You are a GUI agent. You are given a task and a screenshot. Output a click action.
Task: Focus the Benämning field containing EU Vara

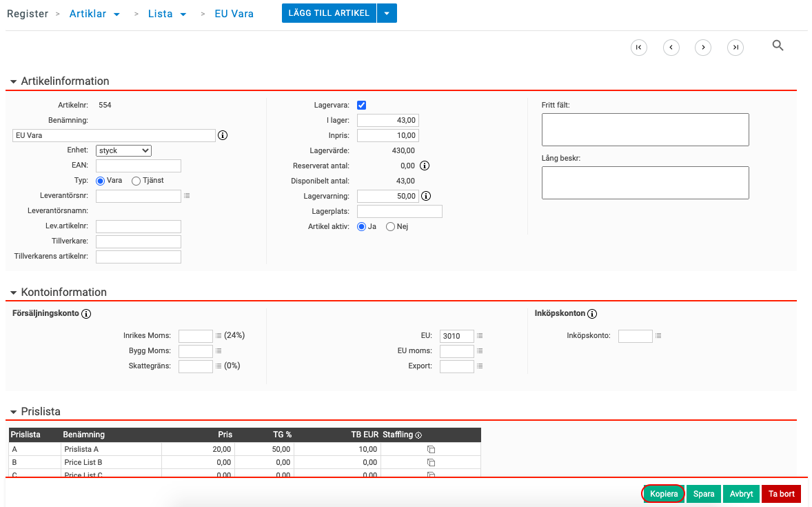click(x=114, y=135)
